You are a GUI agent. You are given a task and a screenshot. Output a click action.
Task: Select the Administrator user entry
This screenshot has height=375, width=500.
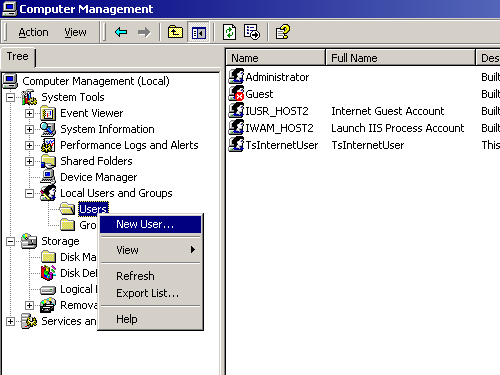point(269,77)
